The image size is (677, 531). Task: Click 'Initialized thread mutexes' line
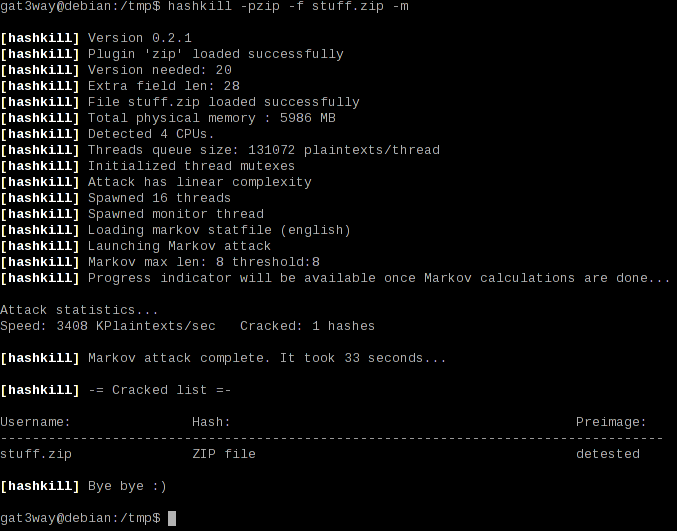click(191, 166)
